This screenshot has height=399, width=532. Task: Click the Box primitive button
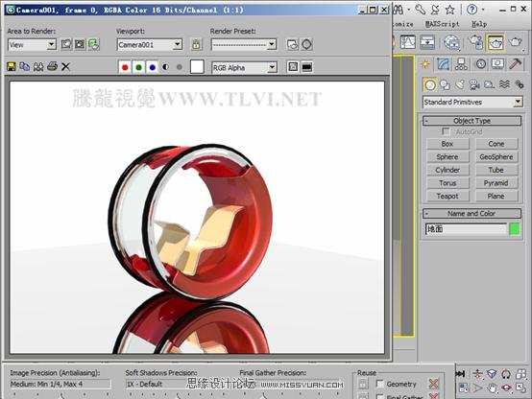[447, 144]
